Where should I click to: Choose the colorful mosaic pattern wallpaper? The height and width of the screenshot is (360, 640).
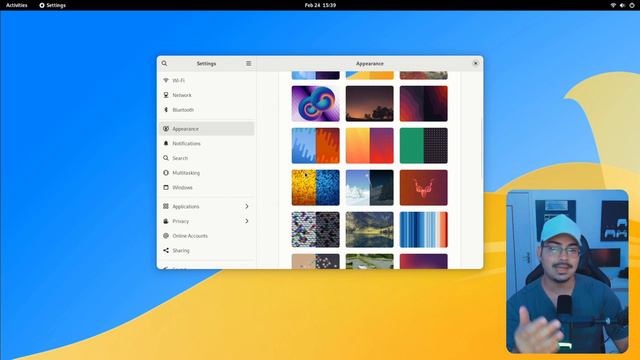[316, 230]
